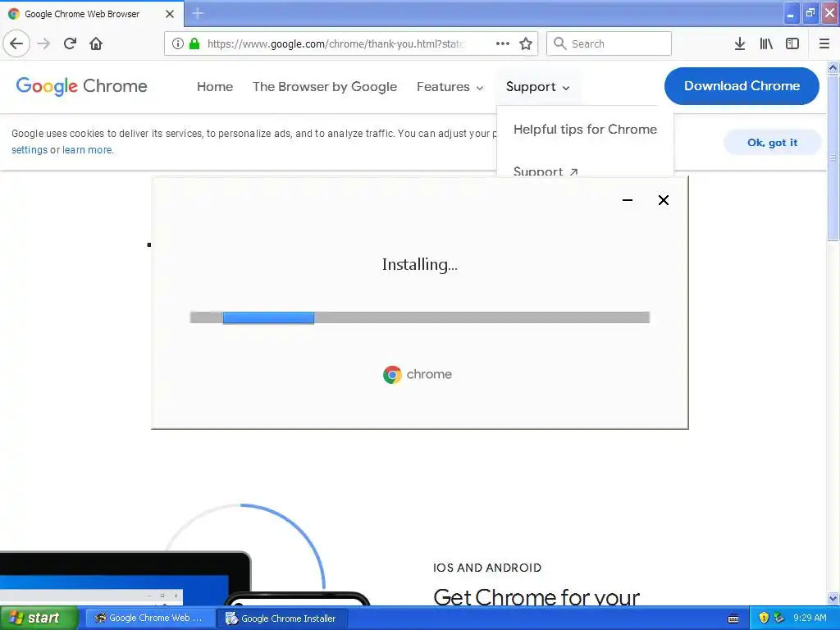Screen dimensions: 840x630
Task: Open The Browser by Google link
Action: point(325,87)
